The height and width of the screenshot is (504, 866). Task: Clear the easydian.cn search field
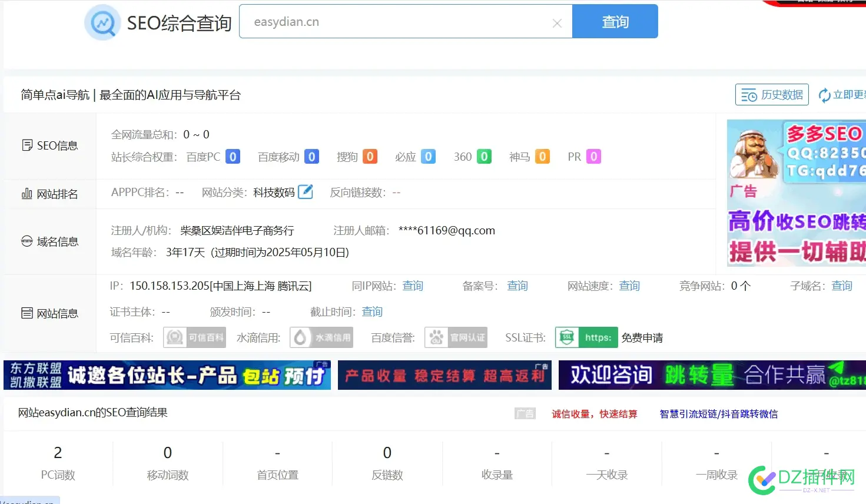tap(557, 24)
